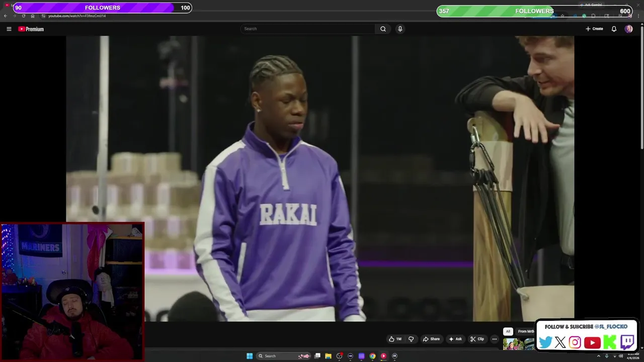The height and width of the screenshot is (362, 644).
Task: Open Google Chrome from the taskbar
Action: click(372, 356)
